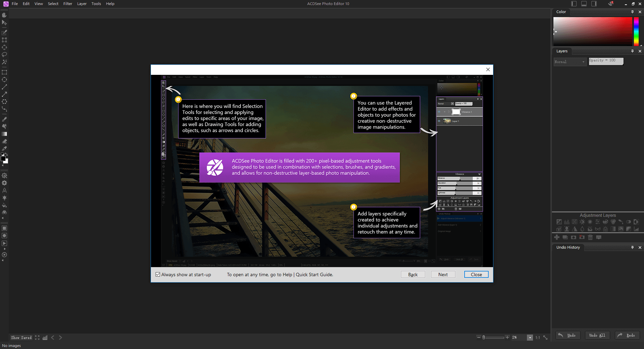The image size is (644, 349).
Task: Click the zoom out minus button
Action: coord(479,338)
